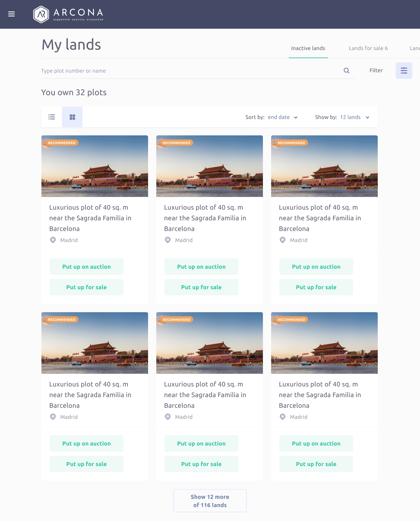Screen dimensions: 420x521
Task: Switch to list view
Action: click(51, 117)
